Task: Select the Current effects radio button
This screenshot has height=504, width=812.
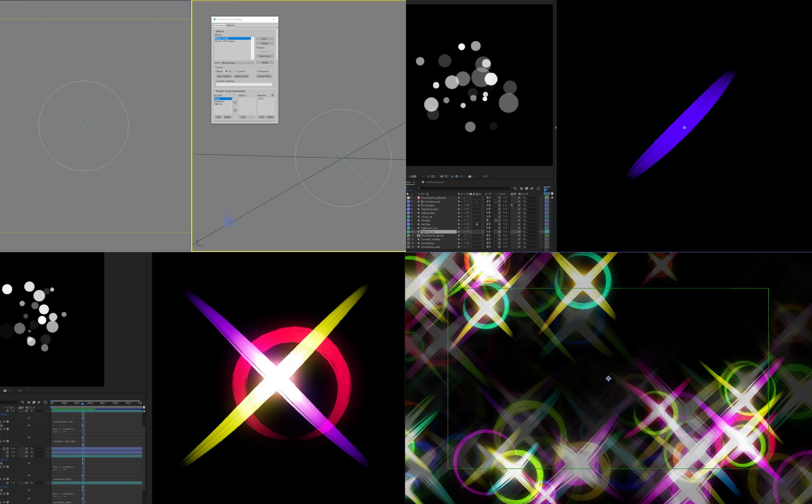Action: [235, 71]
